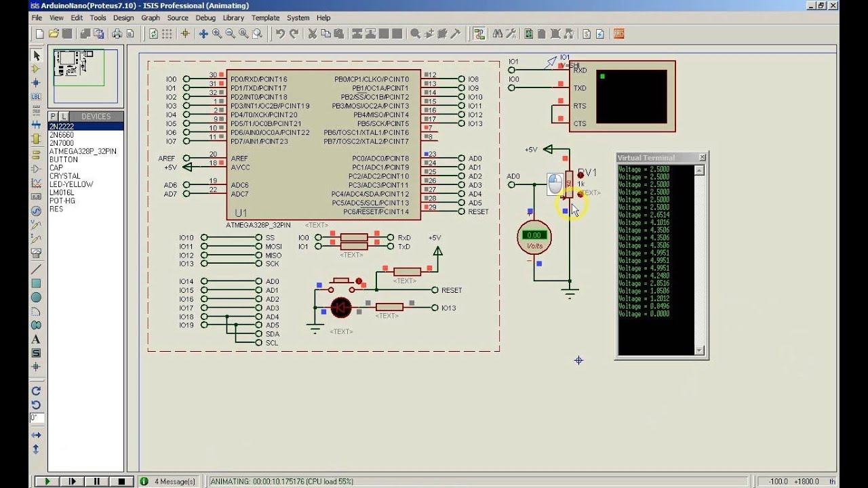Image resolution: width=868 pixels, height=488 pixels.
Task: Click the P pick devices button
Action: [53, 117]
